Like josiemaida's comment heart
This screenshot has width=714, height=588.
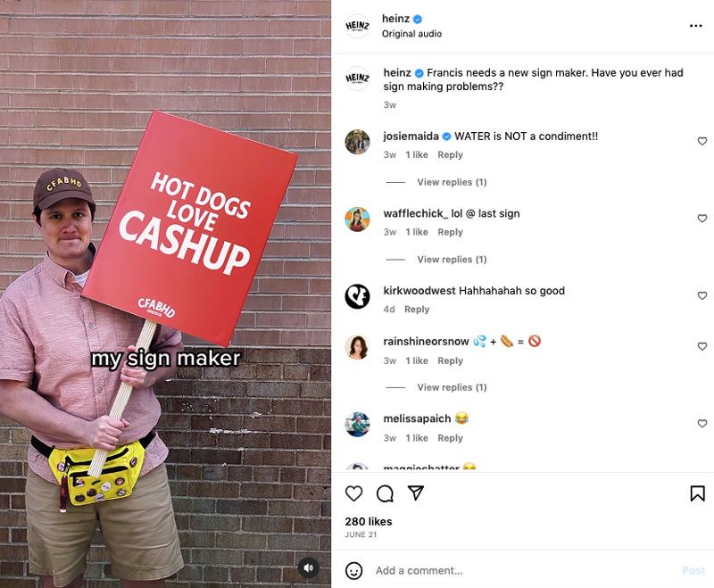click(x=702, y=142)
